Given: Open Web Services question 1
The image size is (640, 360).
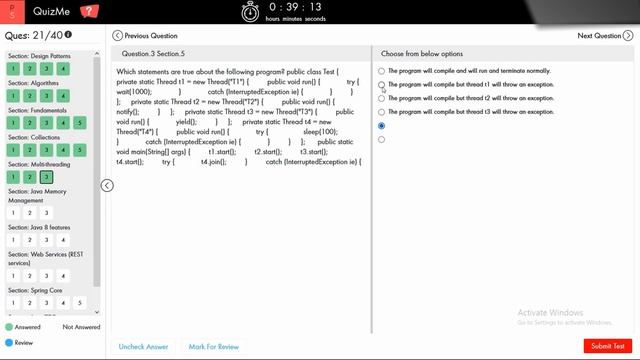Looking at the screenshot, I should (x=13, y=276).
